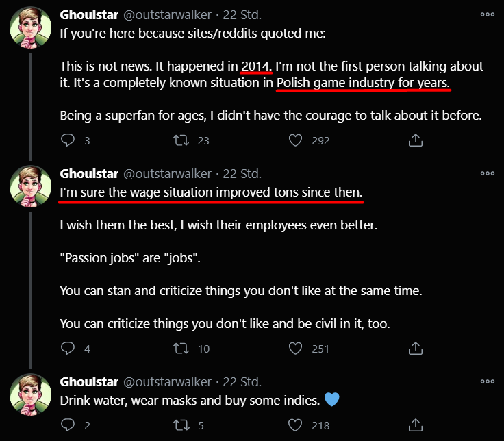Click the @outstarwalker handle on second tweet

point(168,173)
